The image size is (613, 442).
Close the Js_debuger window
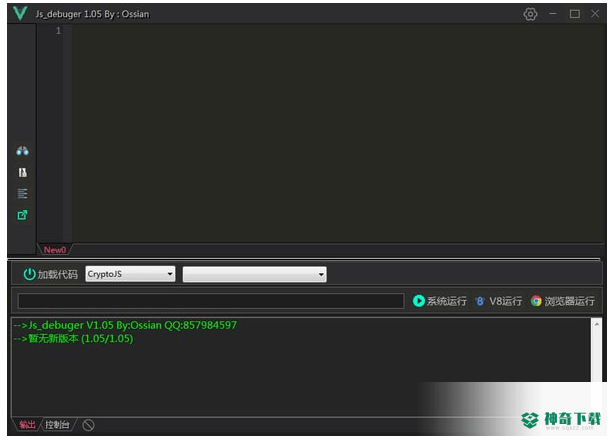(595, 14)
